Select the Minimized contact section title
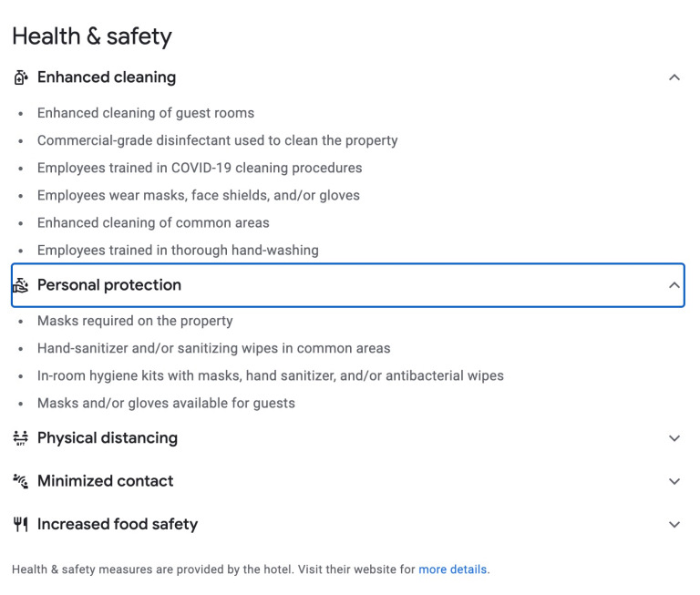The image size is (700, 595). [x=106, y=481]
